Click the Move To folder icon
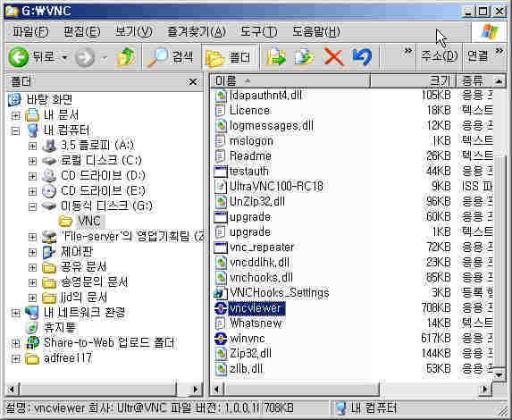 click(x=276, y=57)
